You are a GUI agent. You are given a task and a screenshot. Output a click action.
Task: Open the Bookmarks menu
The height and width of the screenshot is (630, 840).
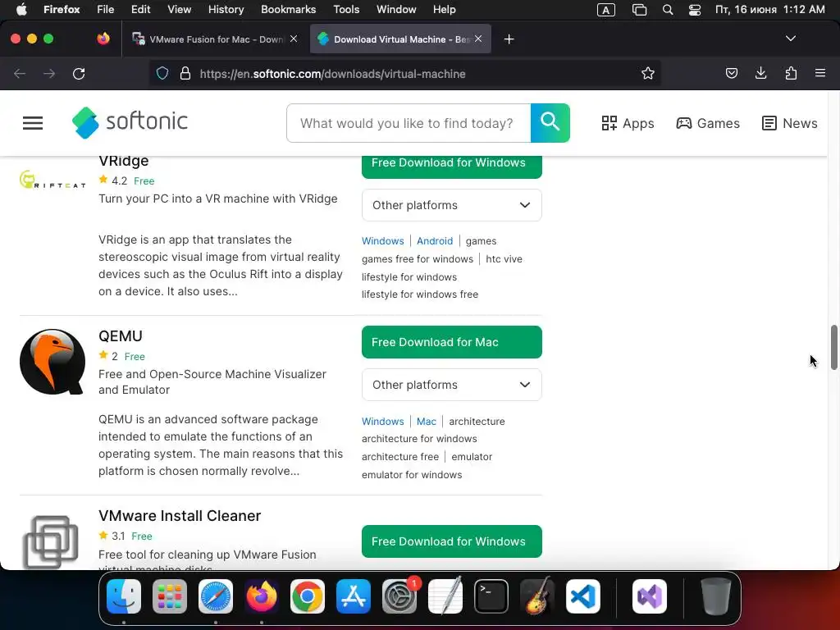pyautogui.click(x=288, y=10)
